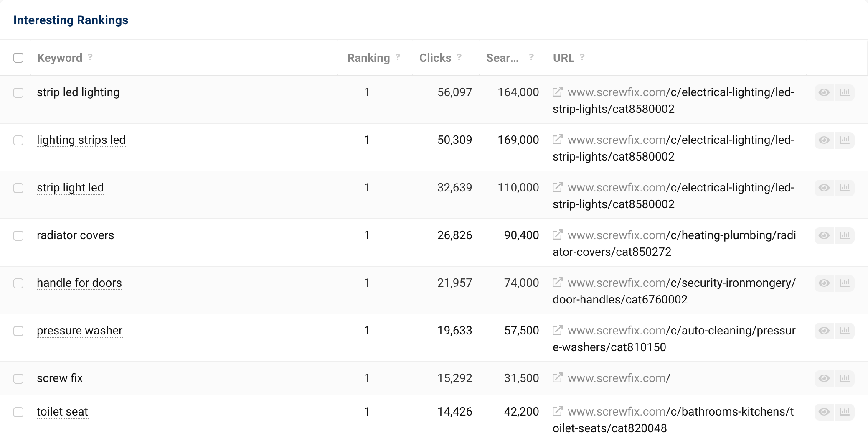Click help icon next to URL header
This screenshot has width=868, height=441.
coord(582,57)
